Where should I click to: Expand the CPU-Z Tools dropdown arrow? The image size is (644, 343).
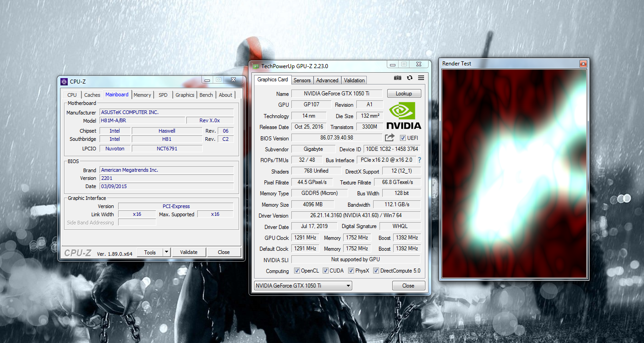pos(167,252)
